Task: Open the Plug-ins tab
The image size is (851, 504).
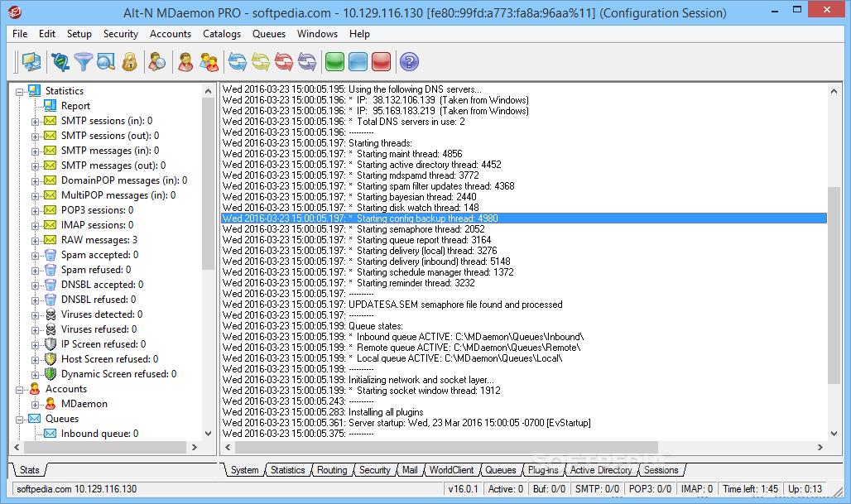Action: coord(543,470)
